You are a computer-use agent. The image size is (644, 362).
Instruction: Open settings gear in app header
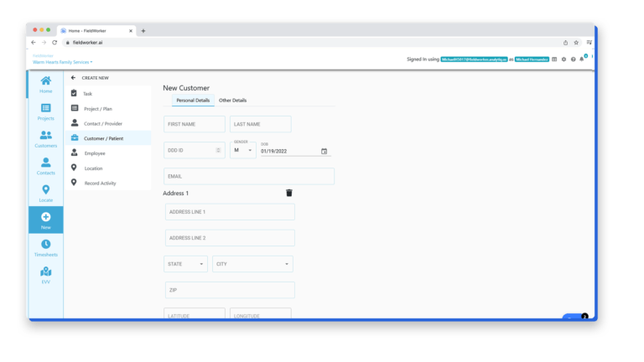(x=563, y=59)
